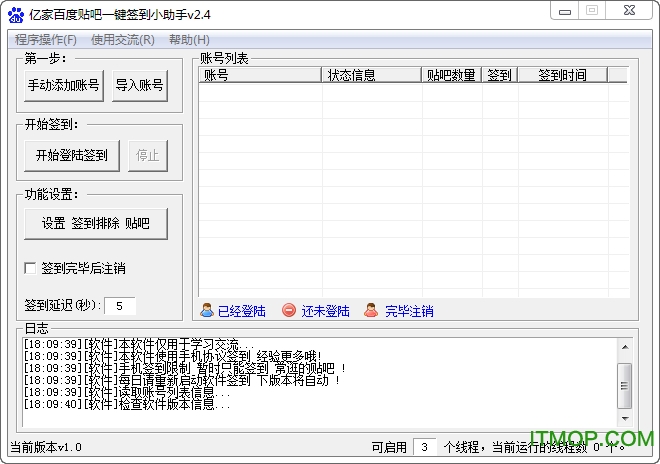Click the 手动添加账号 button
The width and height of the screenshot is (660, 464).
point(64,85)
